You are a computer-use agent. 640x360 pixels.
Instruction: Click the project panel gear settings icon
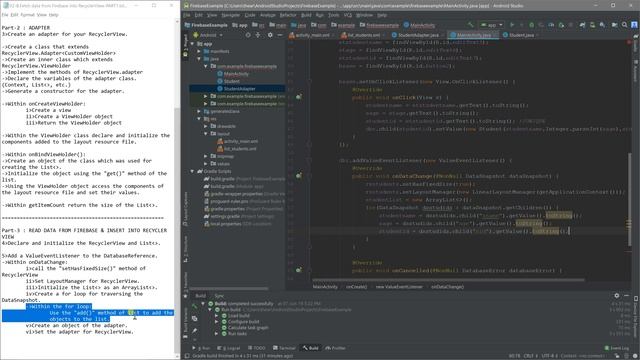[270, 35]
